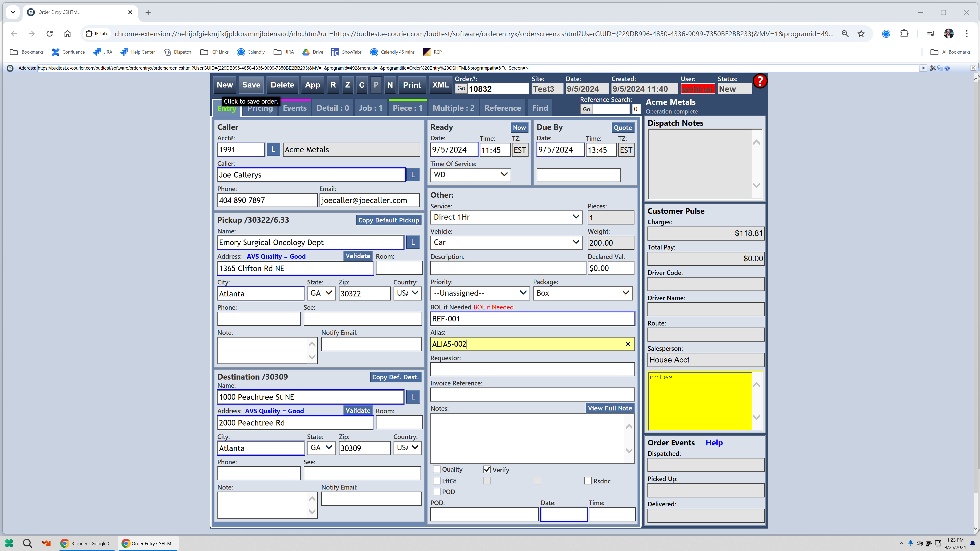Open the Pickup Country dropdown
Viewport: 980px width, 551px height.
408,293
